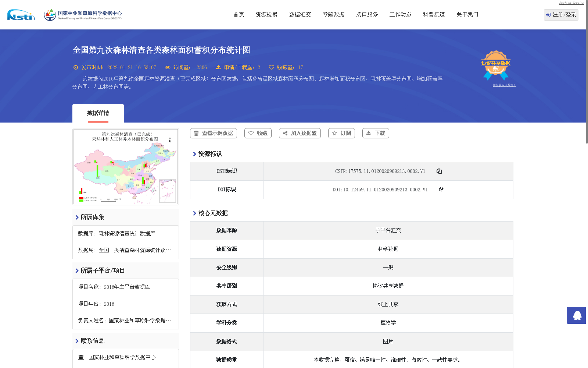588x368 pixels.
Task: Click the chevron beside 所属库集
Action: tap(77, 217)
